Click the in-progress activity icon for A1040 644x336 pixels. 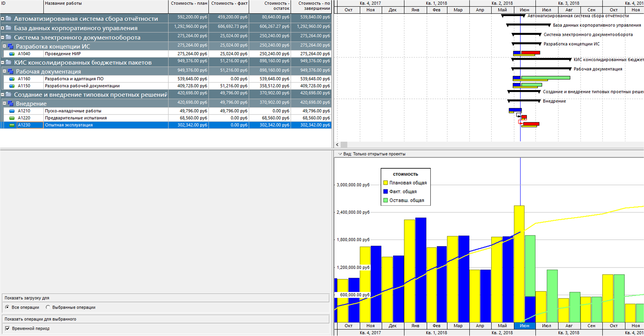coord(12,54)
